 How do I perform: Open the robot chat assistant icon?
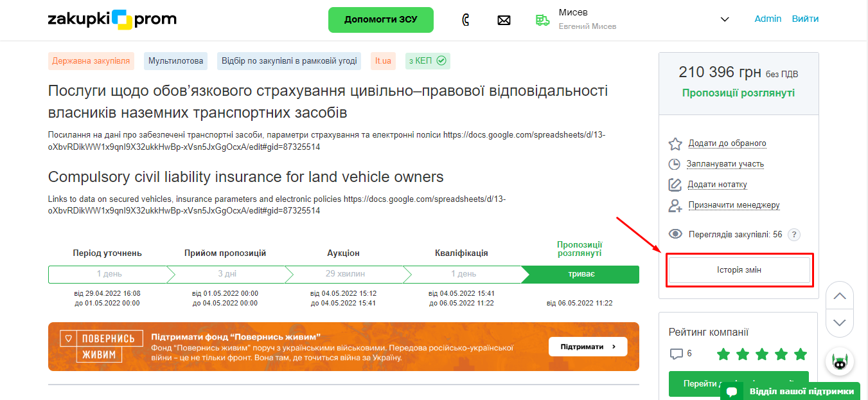[x=840, y=361]
